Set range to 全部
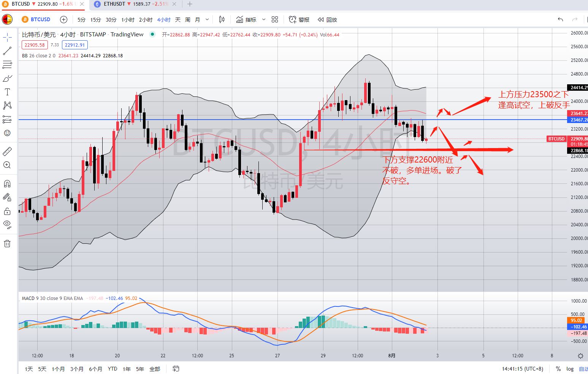 pyautogui.click(x=155, y=369)
